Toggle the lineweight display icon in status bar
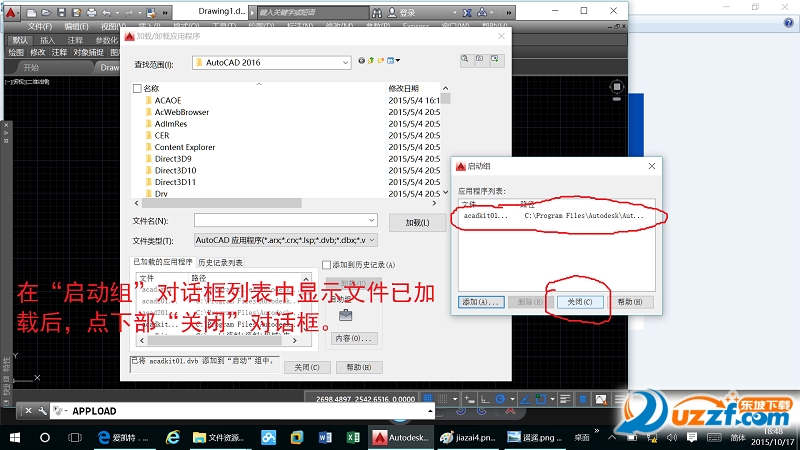Image resolution: width=800 pixels, height=450 pixels. pyautogui.click(x=565, y=399)
